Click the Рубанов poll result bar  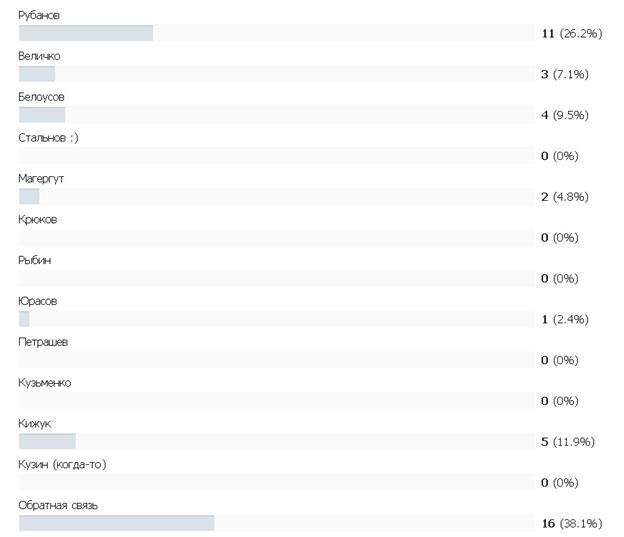tap(86, 33)
